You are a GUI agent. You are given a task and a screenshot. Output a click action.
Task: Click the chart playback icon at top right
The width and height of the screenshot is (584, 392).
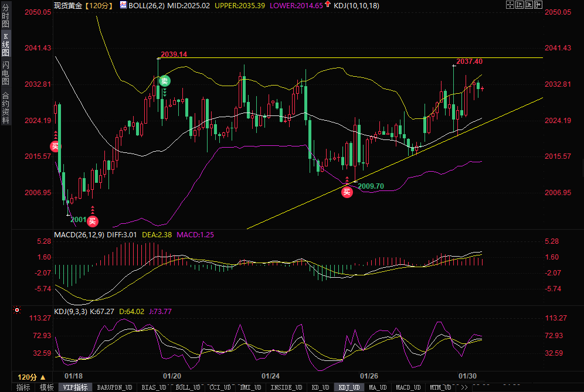[529, 5]
